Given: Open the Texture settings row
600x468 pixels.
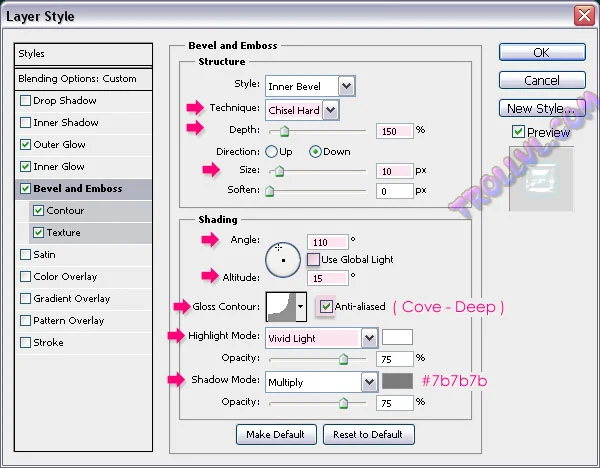Looking at the screenshot, I should tap(90, 232).
